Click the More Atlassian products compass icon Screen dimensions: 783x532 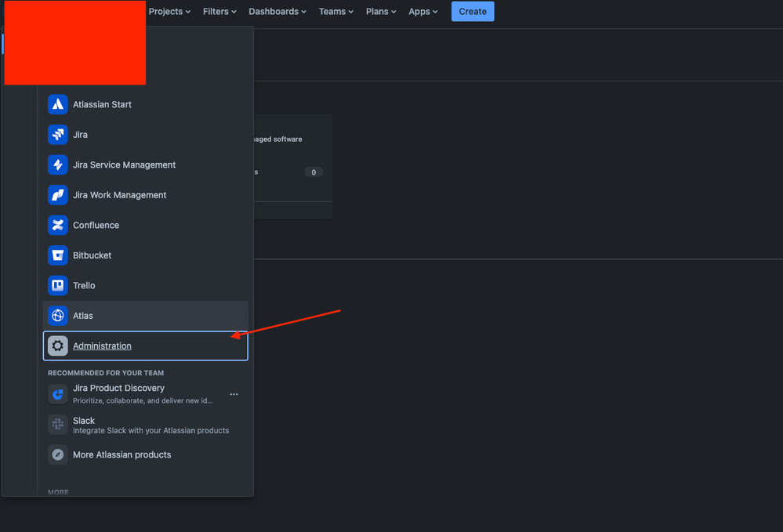[58, 454]
